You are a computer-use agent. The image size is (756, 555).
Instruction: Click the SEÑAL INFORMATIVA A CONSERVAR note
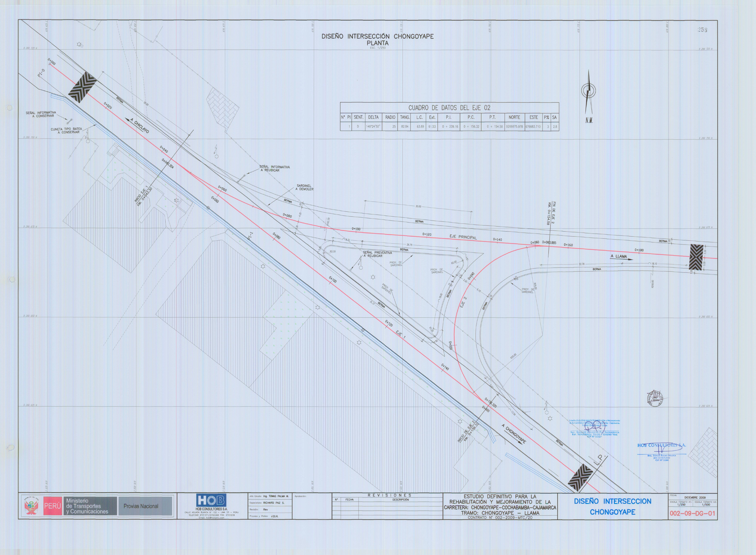pos(41,114)
